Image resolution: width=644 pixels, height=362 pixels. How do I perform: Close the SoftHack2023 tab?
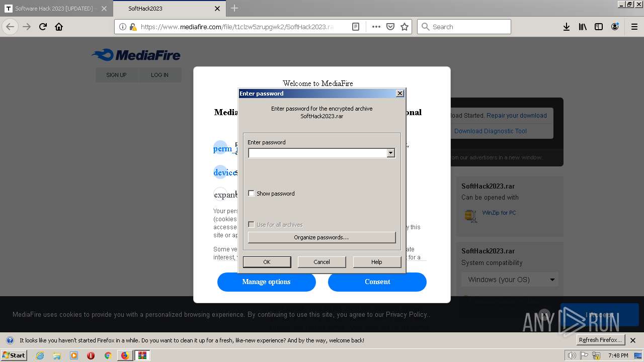coord(217,9)
